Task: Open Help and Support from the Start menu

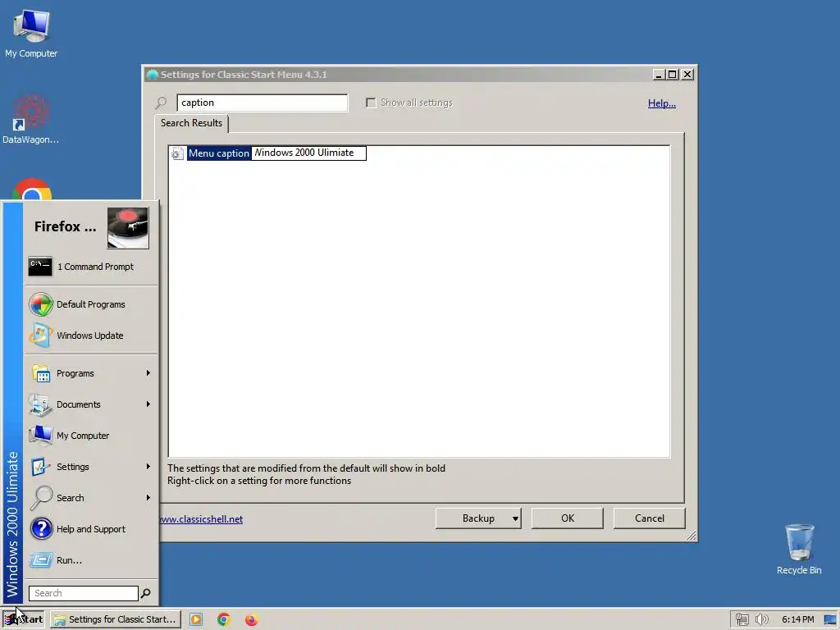Action: click(91, 528)
